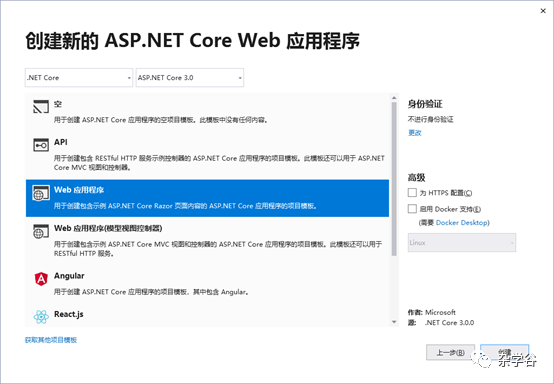Click the MVC template description text
This screenshot has height=384, width=554.
click(218, 249)
